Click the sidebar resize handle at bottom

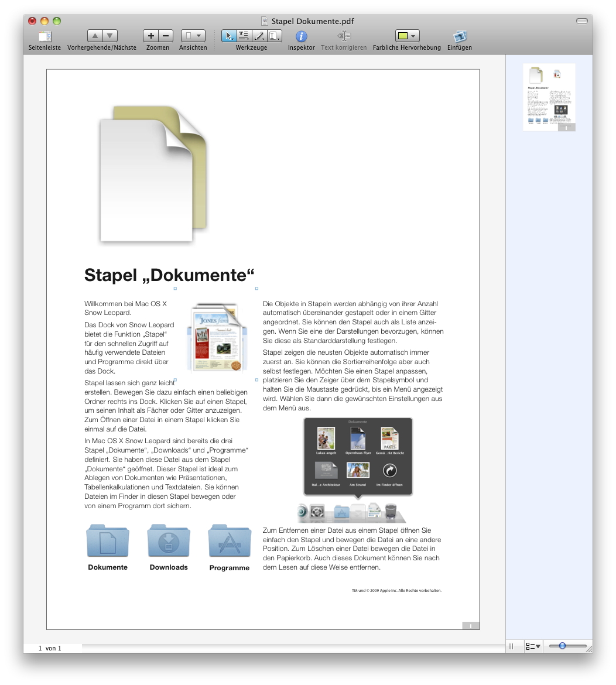511,646
